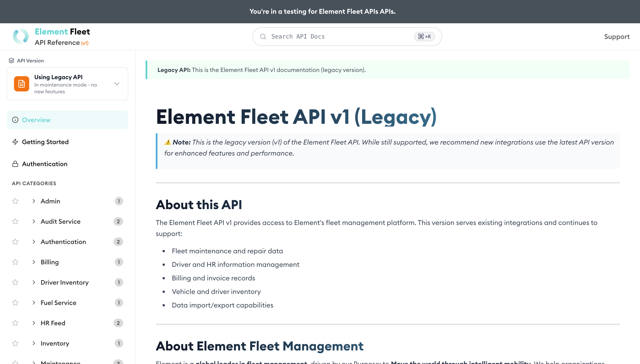Open the Audit Service category
Viewport: 640px width, 364px height.
[61, 222]
